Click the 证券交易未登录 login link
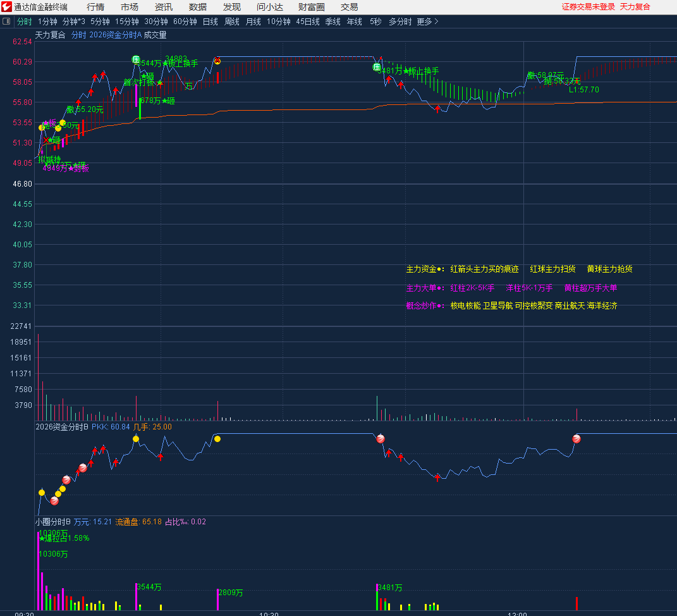677x616 pixels. tap(588, 7)
